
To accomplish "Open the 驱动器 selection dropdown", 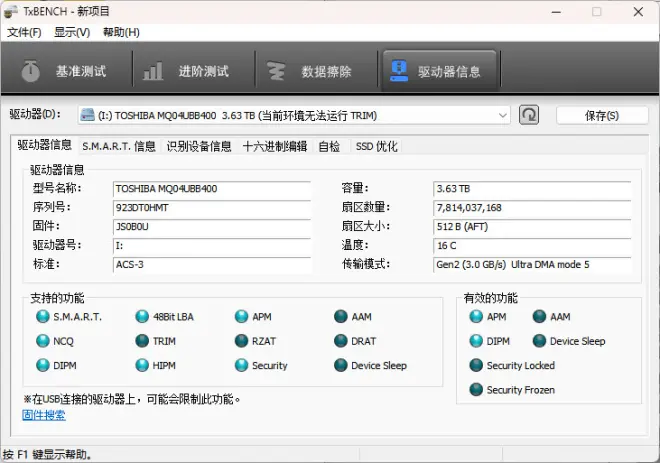I will 502,115.
